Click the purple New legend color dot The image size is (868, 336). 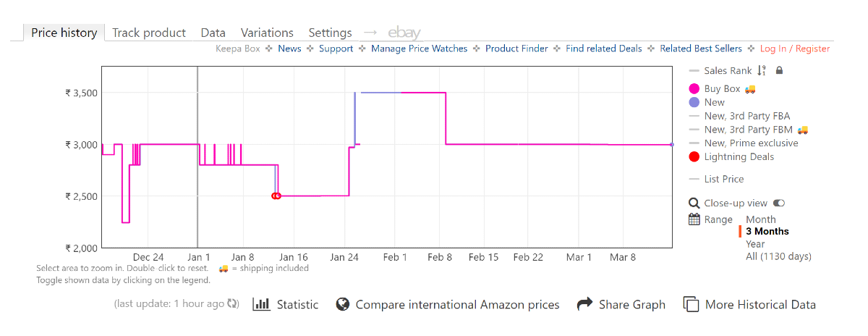point(694,103)
